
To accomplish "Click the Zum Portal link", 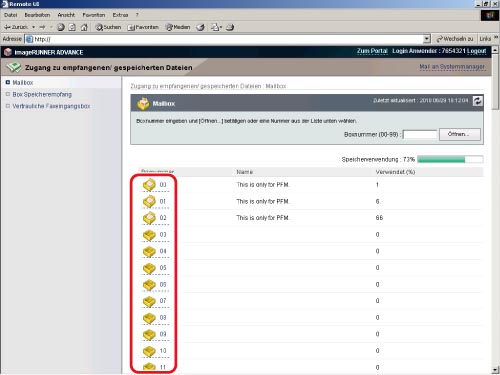I will [x=372, y=51].
